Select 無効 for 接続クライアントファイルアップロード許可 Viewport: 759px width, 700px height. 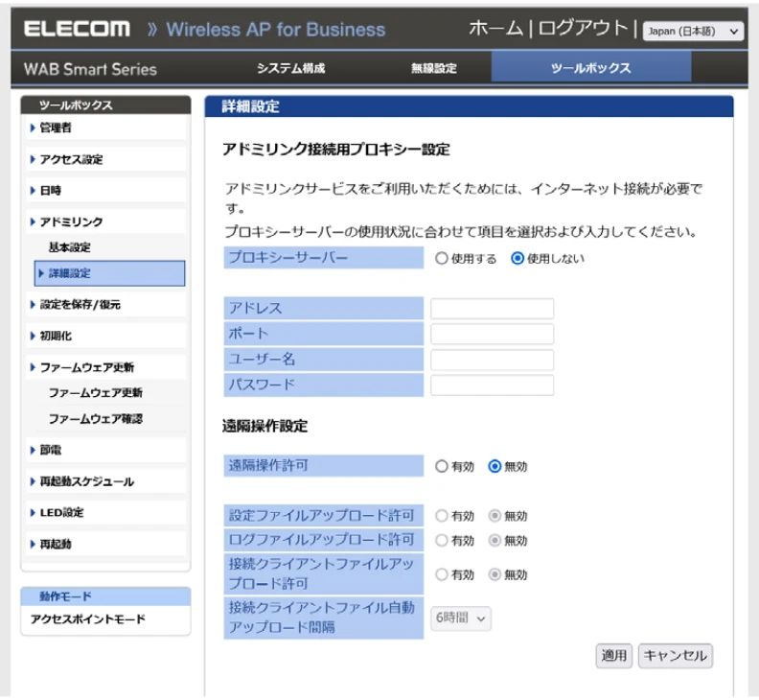494,575
